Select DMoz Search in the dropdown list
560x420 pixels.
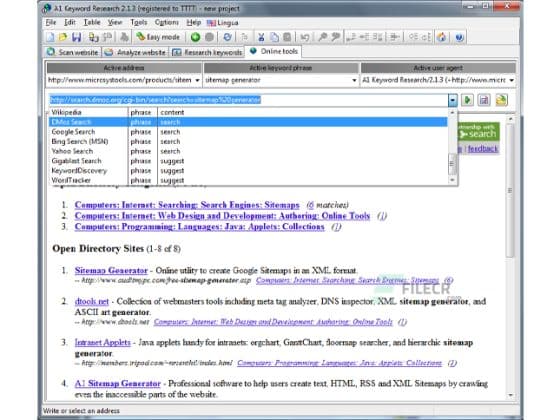pyautogui.click(x=248, y=122)
